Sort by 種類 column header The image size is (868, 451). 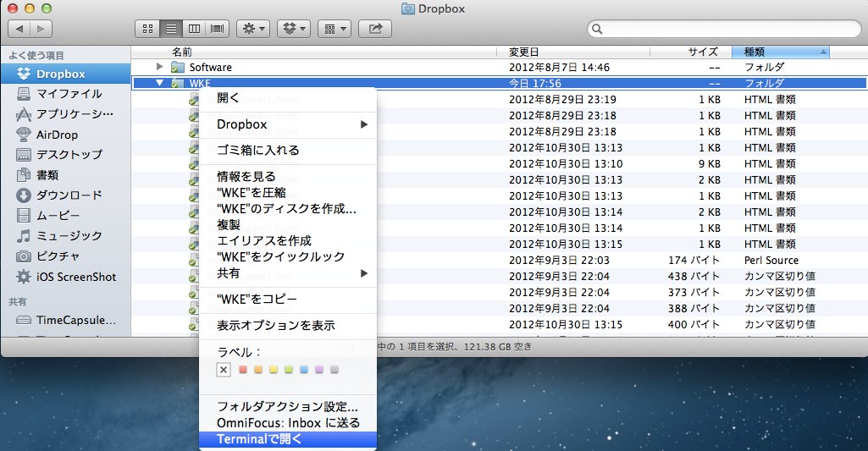(781, 52)
